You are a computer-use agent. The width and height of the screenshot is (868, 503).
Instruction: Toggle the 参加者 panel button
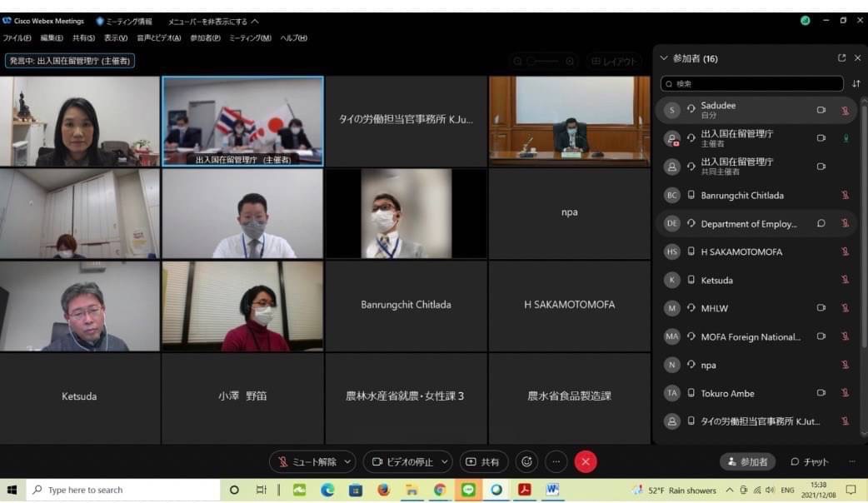click(747, 462)
